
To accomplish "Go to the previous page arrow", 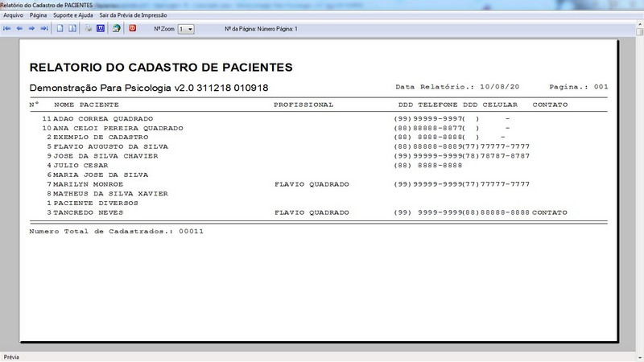I will click(x=19, y=29).
